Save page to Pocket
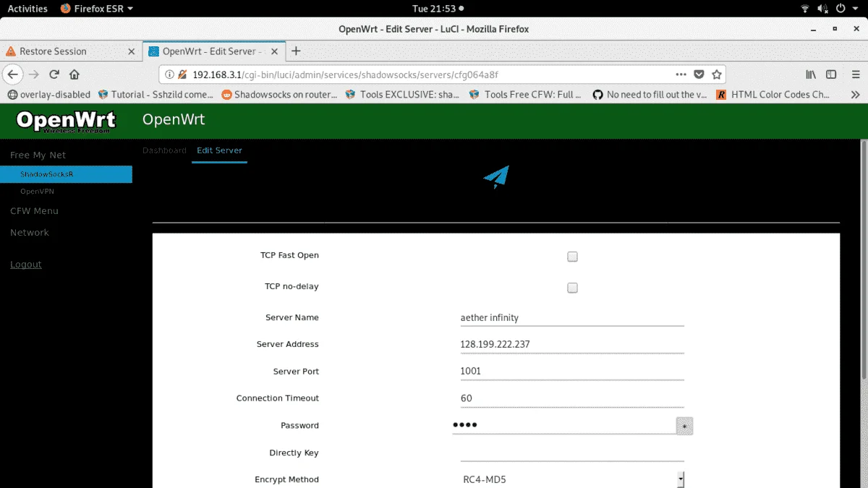The width and height of the screenshot is (868, 488). click(699, 74)
